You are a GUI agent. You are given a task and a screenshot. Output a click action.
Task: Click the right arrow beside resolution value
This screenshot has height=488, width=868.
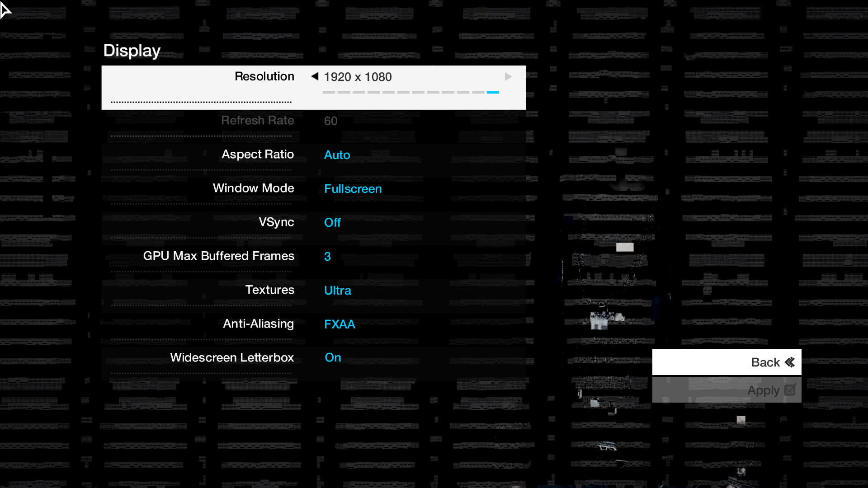point(508,77)
